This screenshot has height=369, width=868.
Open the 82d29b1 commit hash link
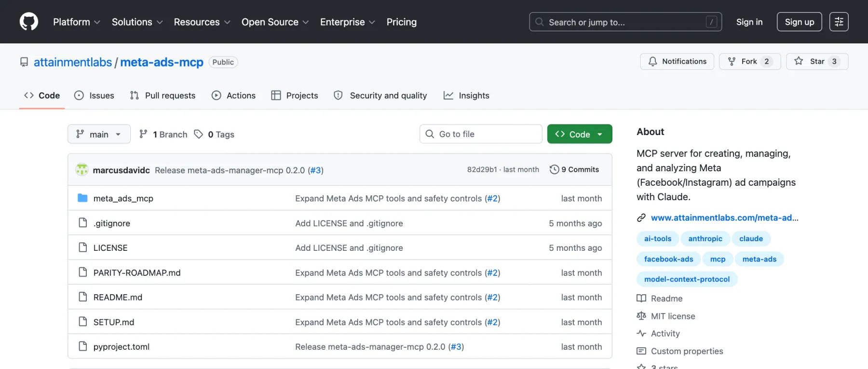[x=482, y=169]
